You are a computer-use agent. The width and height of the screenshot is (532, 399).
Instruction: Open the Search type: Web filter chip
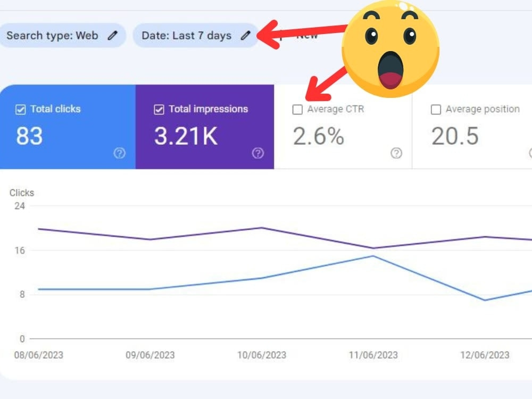tap(62, 35)
